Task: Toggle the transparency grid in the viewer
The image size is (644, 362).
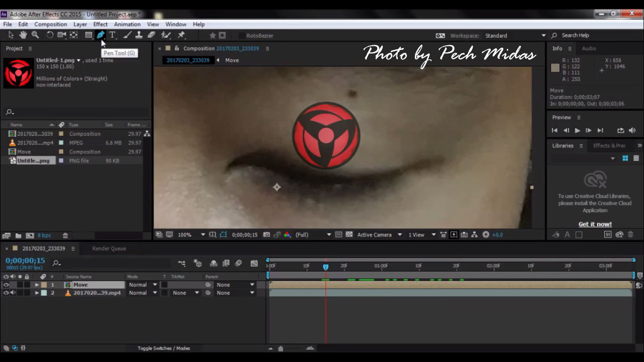Action: [349, 235]
